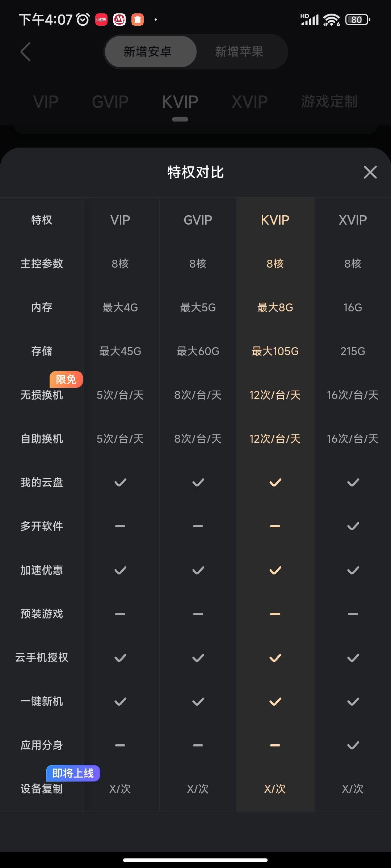Image resolution: width=391 pixels, height=868 pixels.
Task: Tap the KVIP 我的云盘 checkmark
Action: point(275,482)
